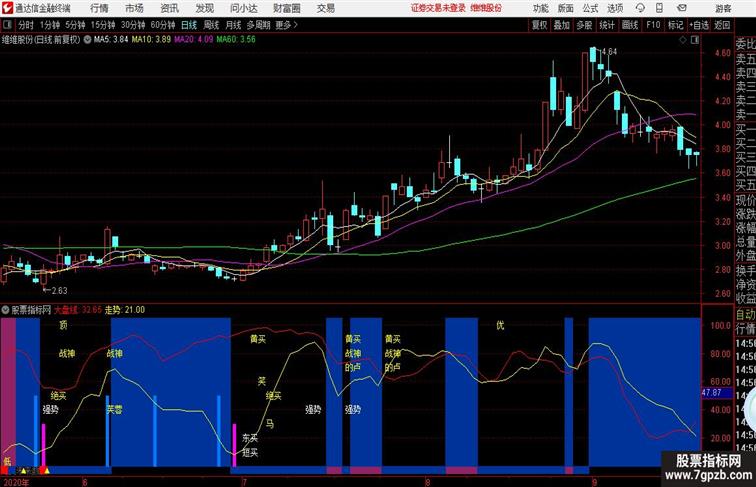Activate the 画线 drawing tool button
Screen dimensions: 756x487
[x=630, y=25]
